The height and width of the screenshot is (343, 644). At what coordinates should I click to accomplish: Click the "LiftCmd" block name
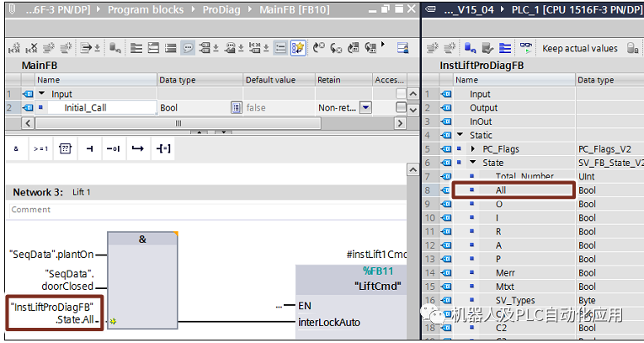click(377, 287)
